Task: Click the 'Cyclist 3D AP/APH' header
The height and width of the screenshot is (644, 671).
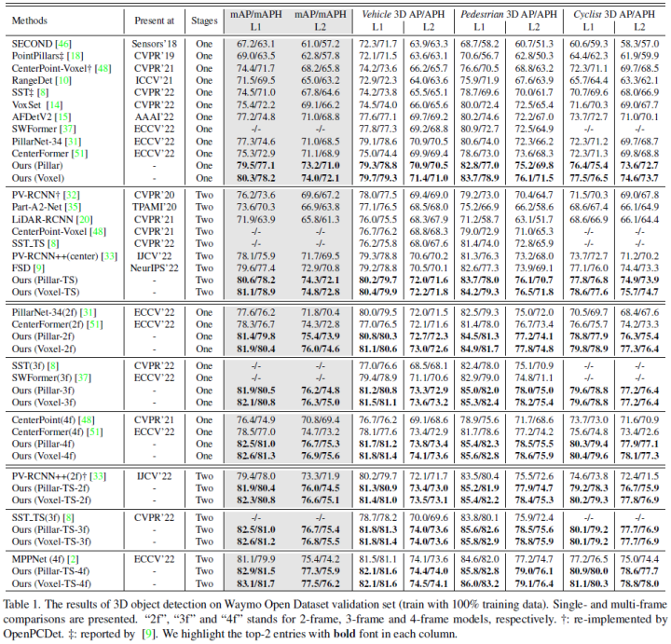Action: (614, 14)
